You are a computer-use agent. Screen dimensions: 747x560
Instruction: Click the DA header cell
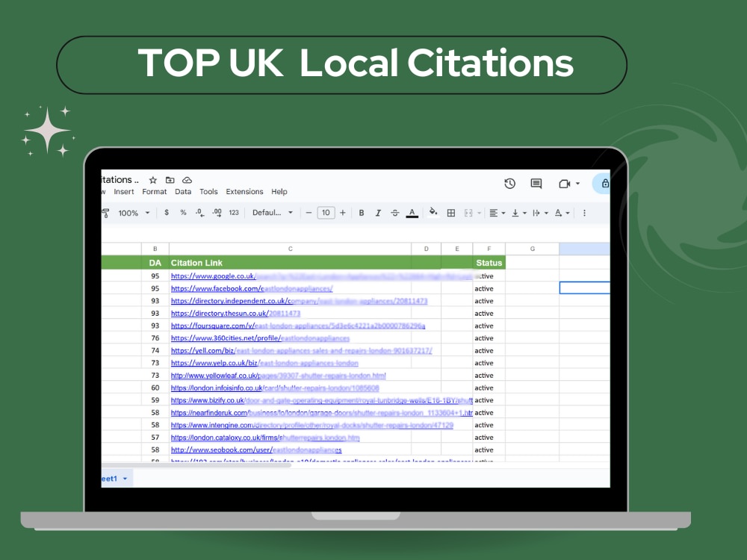point(155,263)
